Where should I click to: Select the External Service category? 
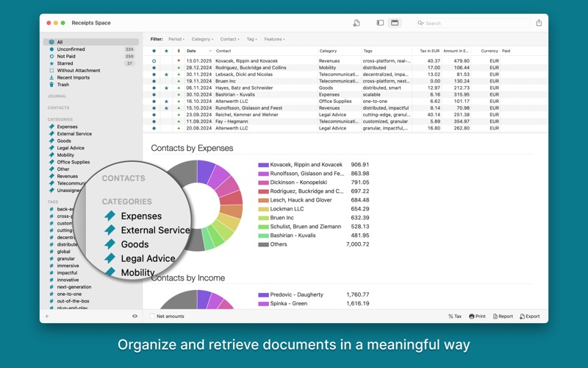pos(74,134)
